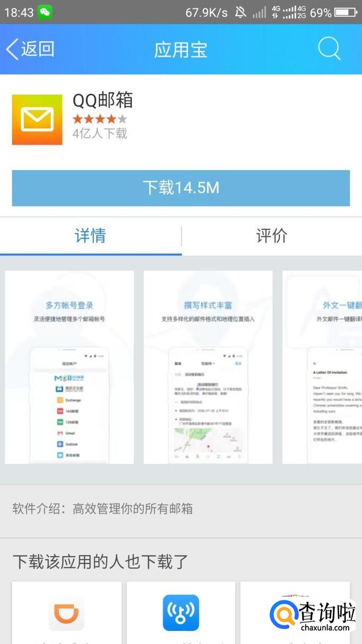
Task: Tap the muted bell status icon
Action: pos(240,12)
